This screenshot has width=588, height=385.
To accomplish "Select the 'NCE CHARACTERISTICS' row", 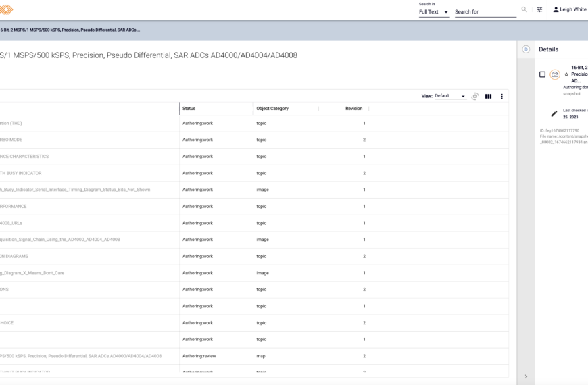I will point(254,156).
